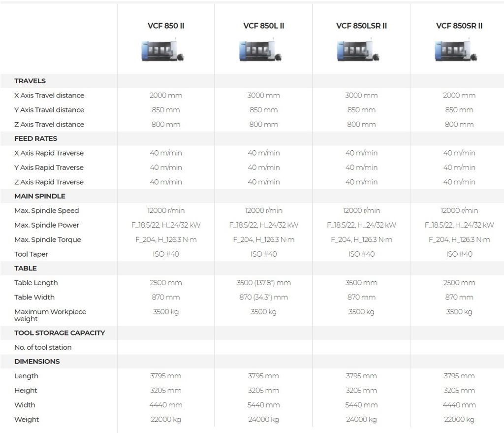The image size is (504, 433).
Task: Click the VCF 850LSR II model title
Action: click(361, 26)
